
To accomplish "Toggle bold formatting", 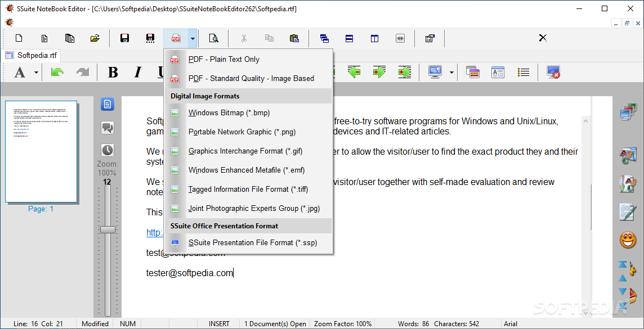I will point(113,73).
